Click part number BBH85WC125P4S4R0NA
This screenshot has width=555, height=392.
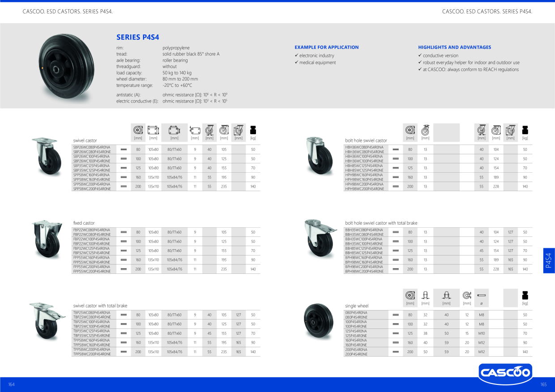click(x=364, y=248)
